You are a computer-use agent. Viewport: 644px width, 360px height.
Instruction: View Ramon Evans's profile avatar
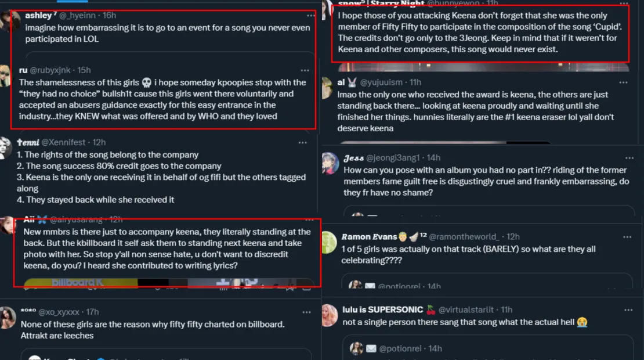click(329, 242)
